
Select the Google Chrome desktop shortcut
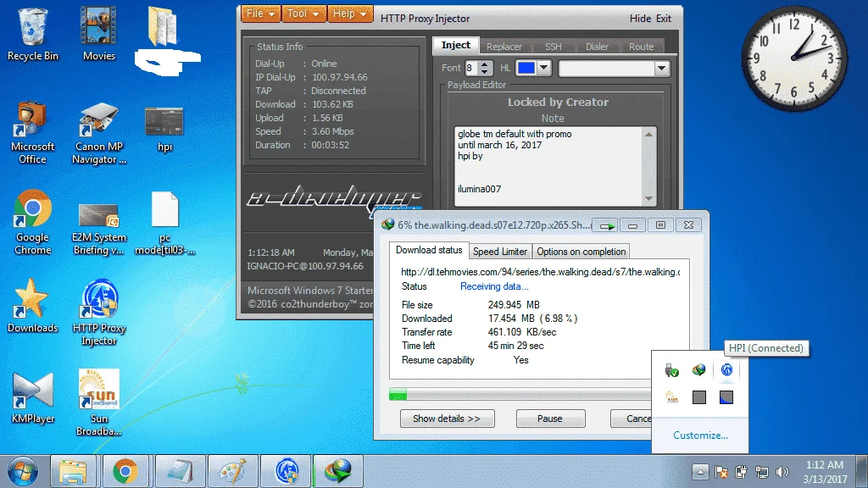[33, 223]
